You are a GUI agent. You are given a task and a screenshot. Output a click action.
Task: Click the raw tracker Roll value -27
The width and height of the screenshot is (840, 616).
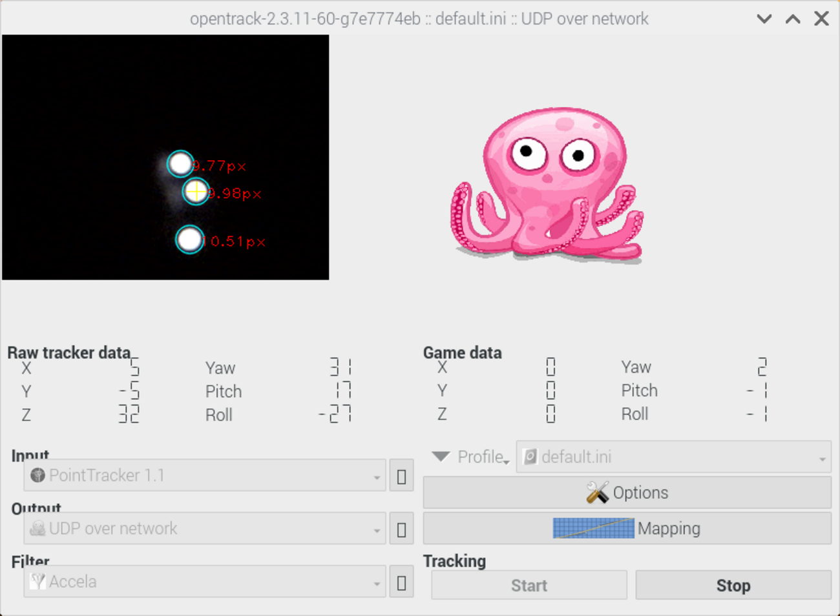pos(335,415)
